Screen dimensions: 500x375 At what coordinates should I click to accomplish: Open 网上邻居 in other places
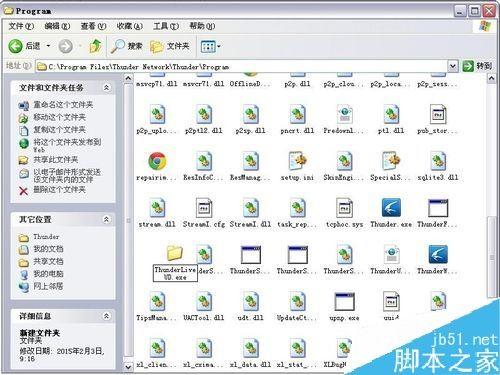(48, 286)
